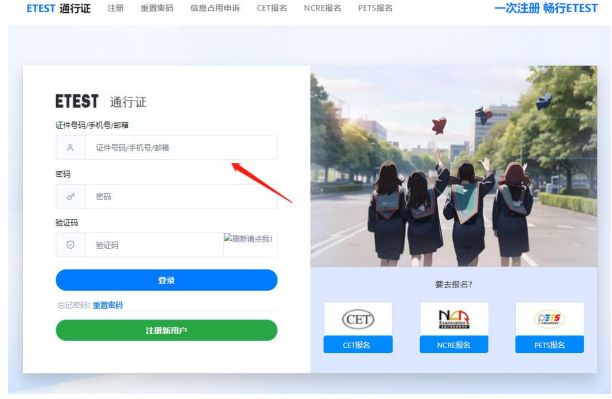
Task: Click the shield icon beside captcha field
Action: point(70,245)
